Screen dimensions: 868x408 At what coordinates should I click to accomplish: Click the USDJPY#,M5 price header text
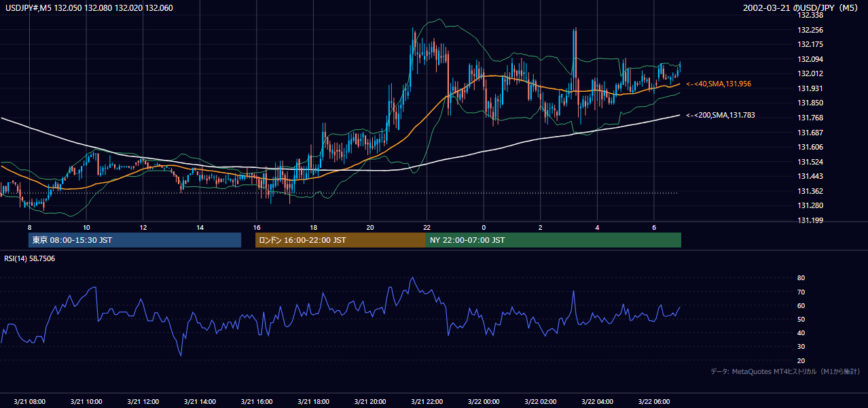pos(88,8)
